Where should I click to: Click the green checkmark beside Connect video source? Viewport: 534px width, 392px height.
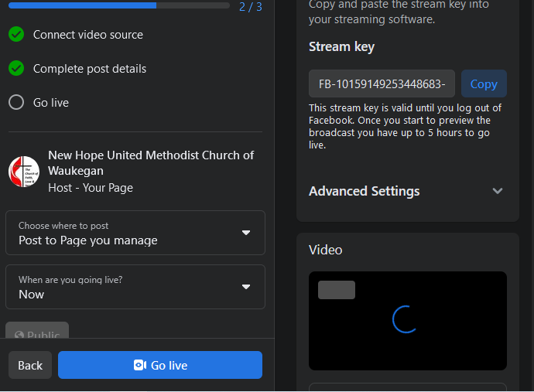click(16, 35)
